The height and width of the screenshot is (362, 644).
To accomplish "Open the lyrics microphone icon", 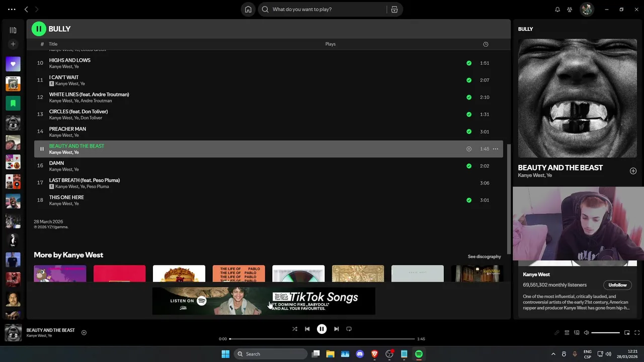I will coord(557,332).
